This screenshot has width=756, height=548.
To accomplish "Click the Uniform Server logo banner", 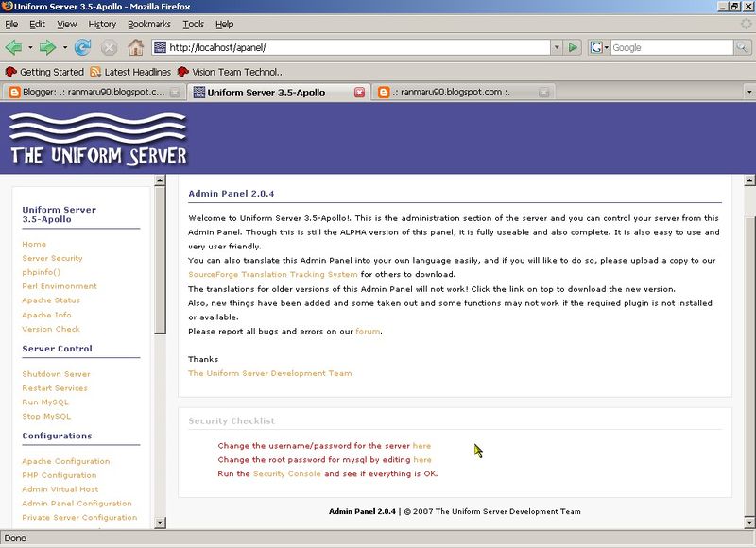I will [98, 139].
